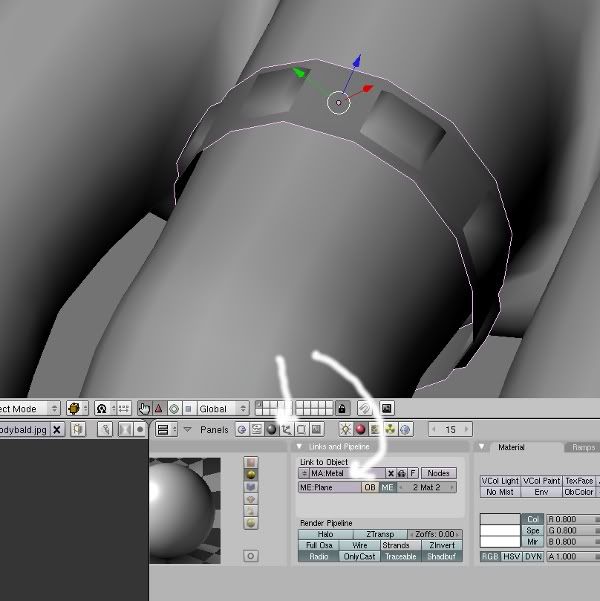
Task: Open the Object Mode selector
Action: [x=30, y=409]
